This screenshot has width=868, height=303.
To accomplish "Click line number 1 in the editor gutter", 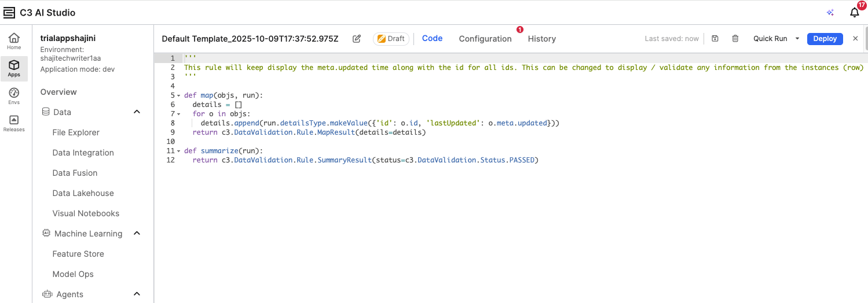I will coord(172,58).
